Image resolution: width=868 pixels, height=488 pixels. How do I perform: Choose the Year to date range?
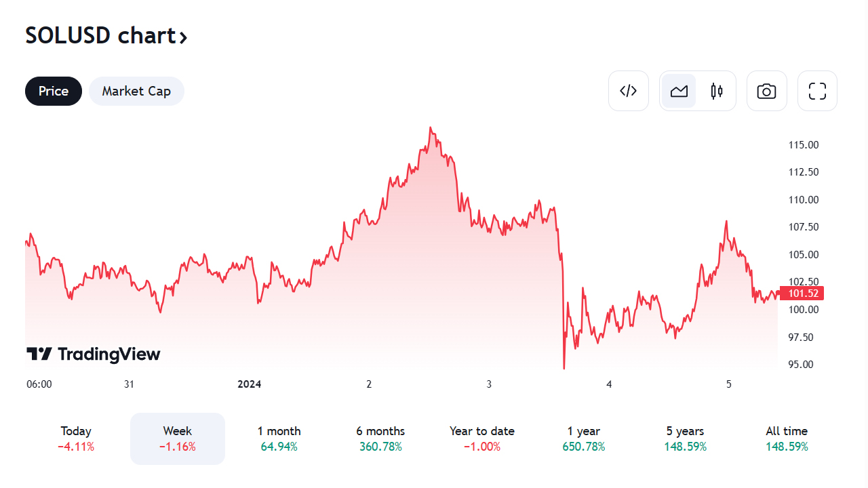(x=482, y=439)
